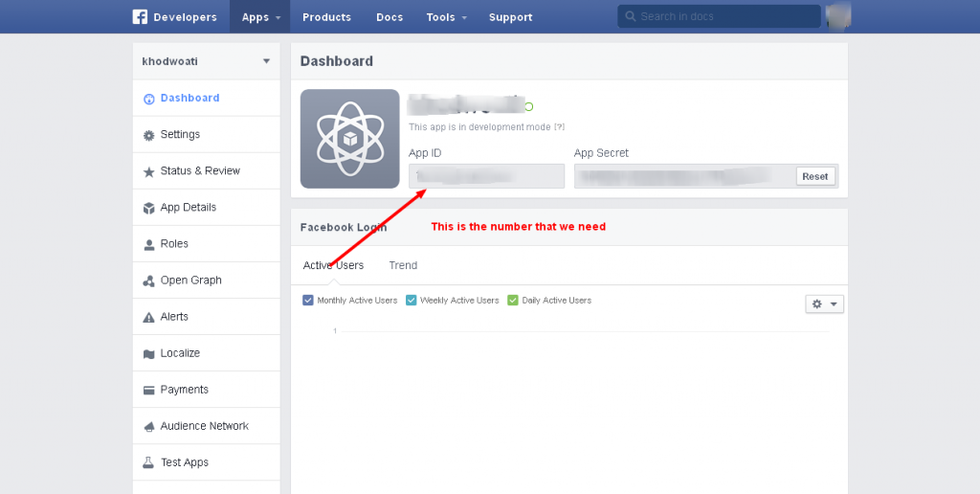Open Audience Network page

pyautogui.click(x=207, y=426)
